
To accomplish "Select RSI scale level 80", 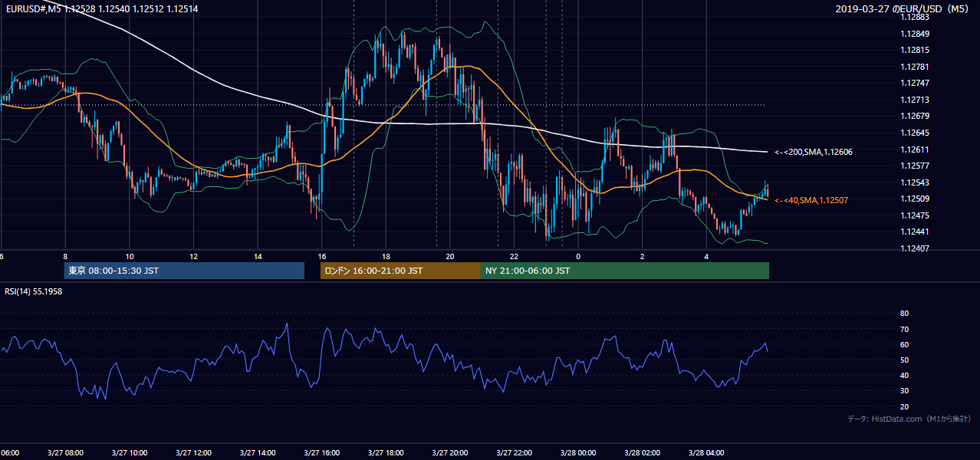I will click(904, 314).
